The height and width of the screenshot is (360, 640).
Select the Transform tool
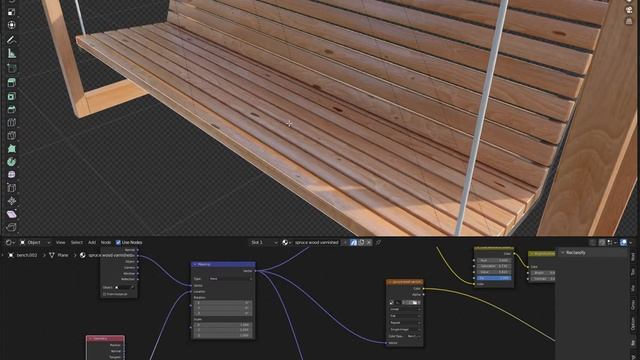[11, 25]
